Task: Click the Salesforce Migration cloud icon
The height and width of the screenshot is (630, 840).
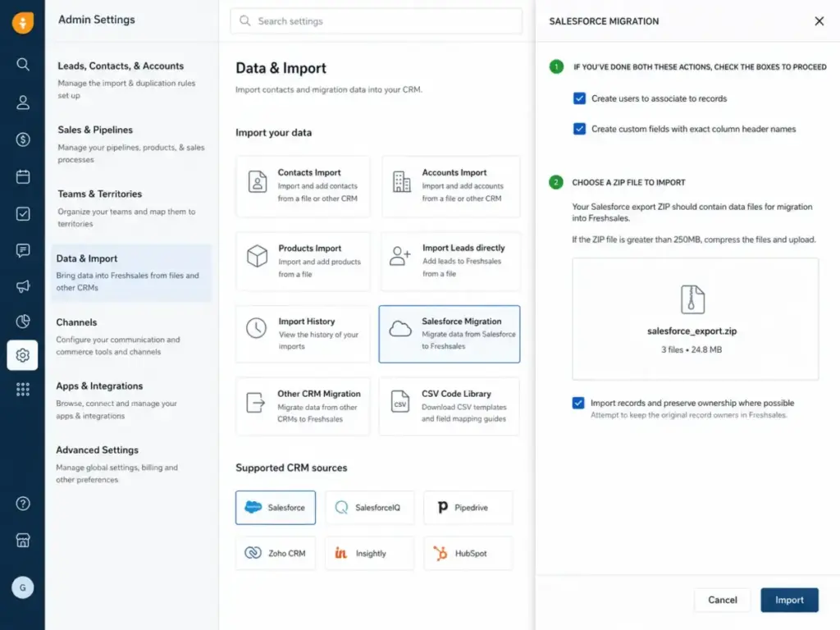Action: coord(400,328)
